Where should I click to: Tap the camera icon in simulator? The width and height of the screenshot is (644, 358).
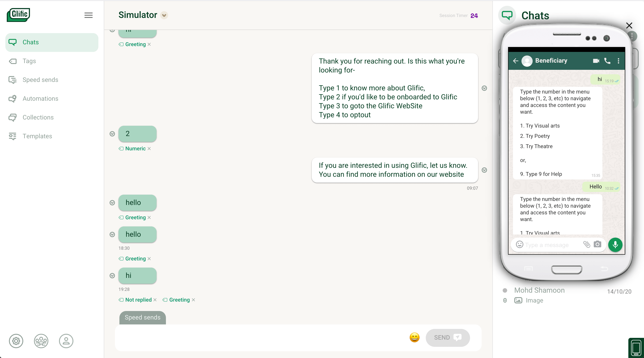pyautogui.click(x=597, y=244)
